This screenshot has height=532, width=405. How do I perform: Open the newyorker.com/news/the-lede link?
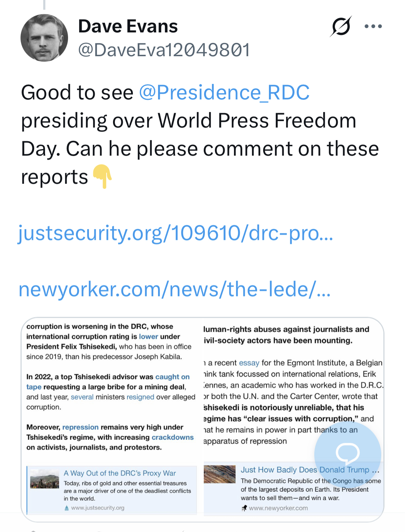point(174,289)
